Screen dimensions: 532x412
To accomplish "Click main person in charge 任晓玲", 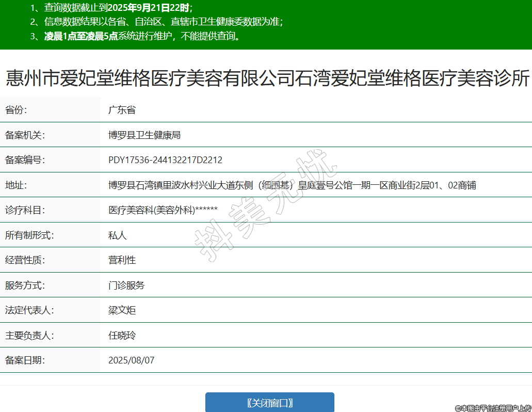I will [x=122, y=336].
